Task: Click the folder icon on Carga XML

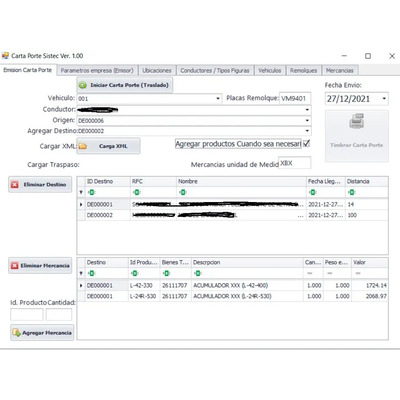Action: pyautogui.click(x=83, y=146)
